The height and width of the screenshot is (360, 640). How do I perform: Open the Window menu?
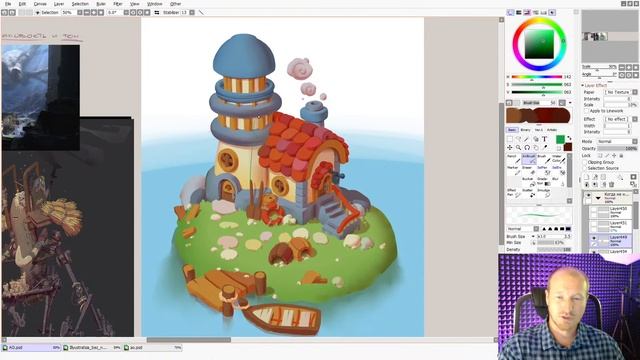[x=154, y=4]
